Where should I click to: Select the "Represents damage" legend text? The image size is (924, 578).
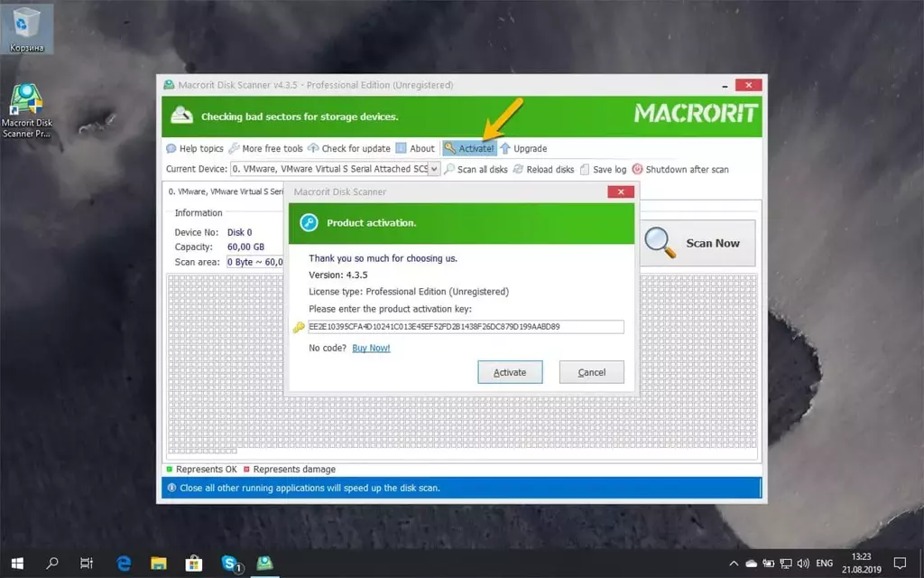coord(294,470)
